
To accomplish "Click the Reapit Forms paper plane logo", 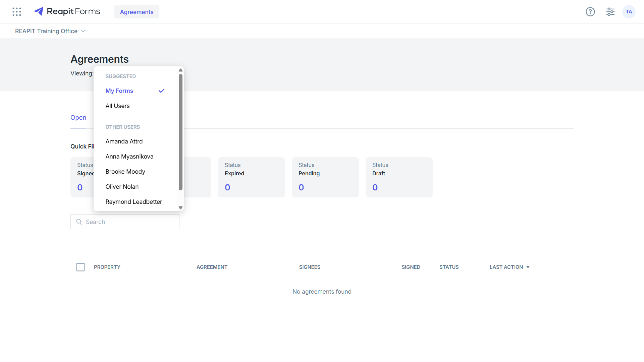I will click(39, 11).
